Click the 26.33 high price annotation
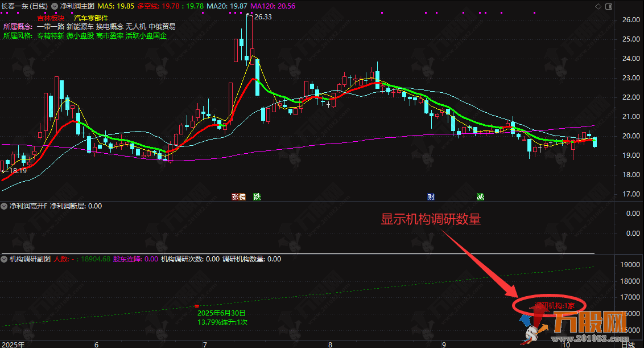This screenshot has width=644, height=348. coord(263,17)
